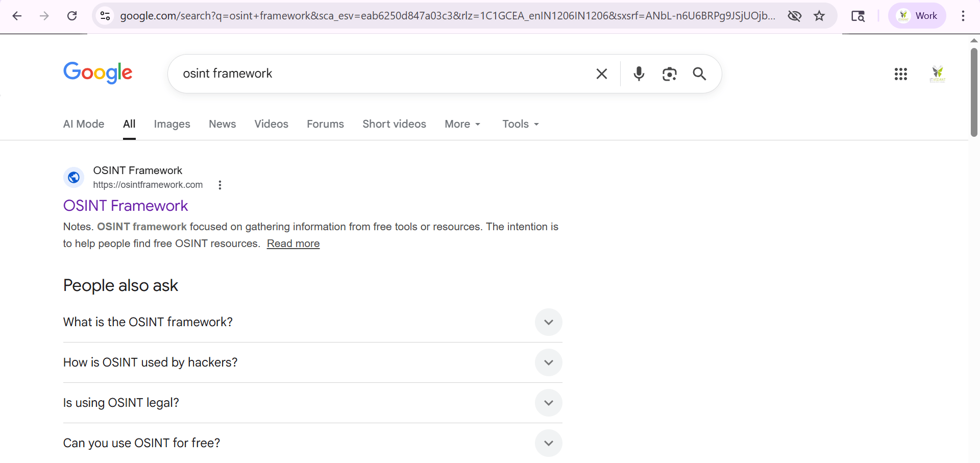Image resolution: width=980 pixels, height=463 pixels.
Task: Open the Google apps grid
Action: [x=901, y=74]
